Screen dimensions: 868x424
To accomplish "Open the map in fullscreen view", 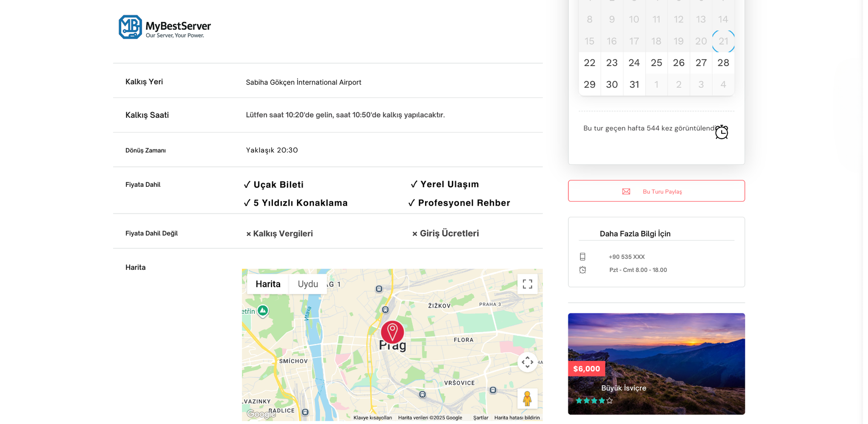I will [x=527, y=284].
